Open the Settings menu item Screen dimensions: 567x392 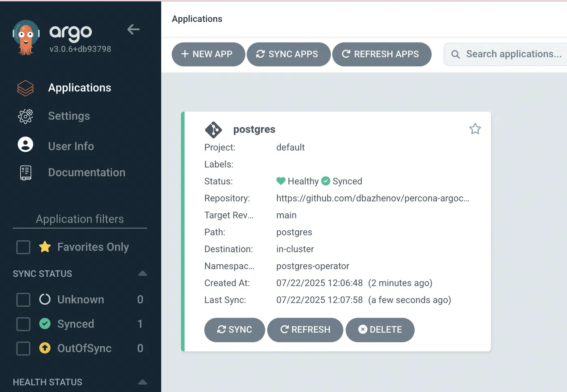point(69,116)
